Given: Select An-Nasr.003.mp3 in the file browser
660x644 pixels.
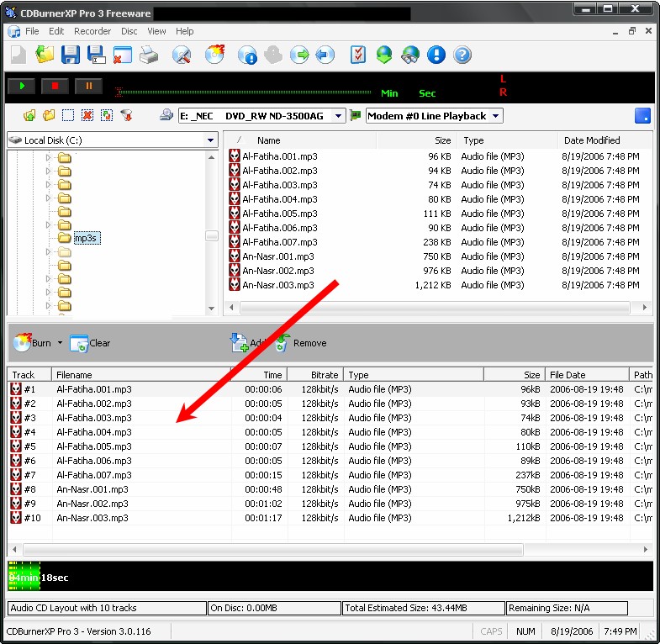Looking at the screenshot, I should point(278,285).
